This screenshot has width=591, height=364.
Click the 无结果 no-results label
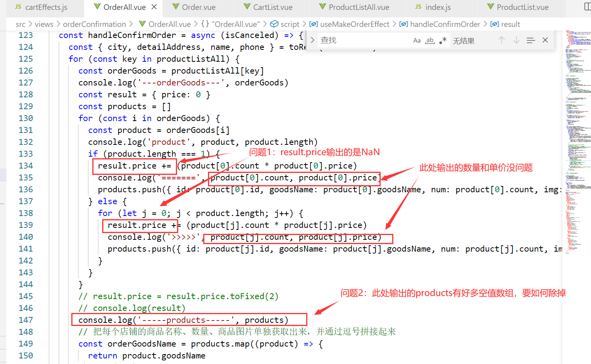coord(464,41)
